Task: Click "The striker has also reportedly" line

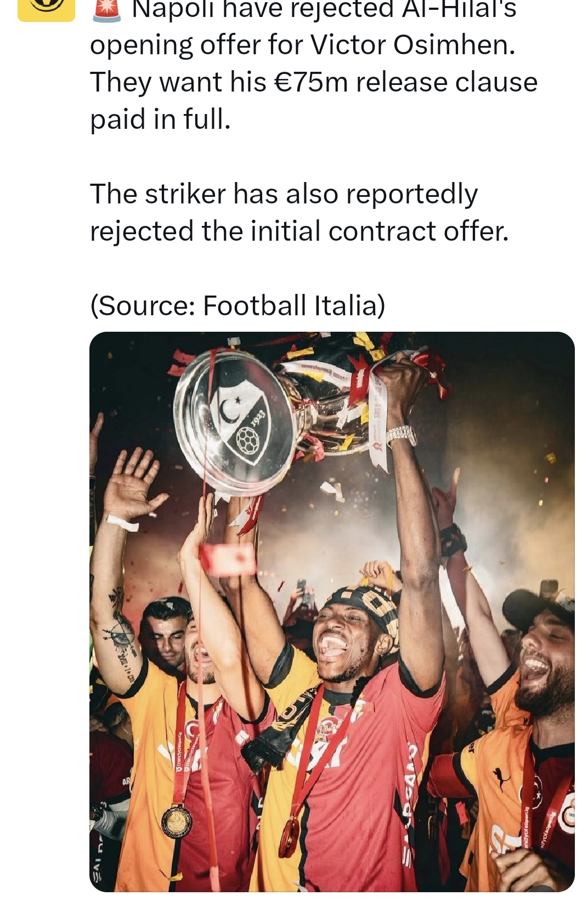Action: pyautogui.click(x=284, y=194)
